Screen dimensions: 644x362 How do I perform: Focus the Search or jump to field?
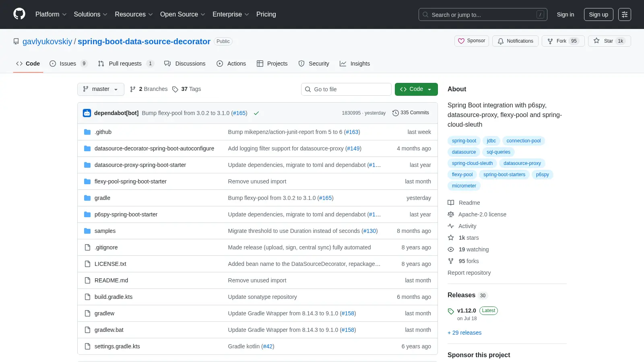pyautogui.click(x=483, y=14)
